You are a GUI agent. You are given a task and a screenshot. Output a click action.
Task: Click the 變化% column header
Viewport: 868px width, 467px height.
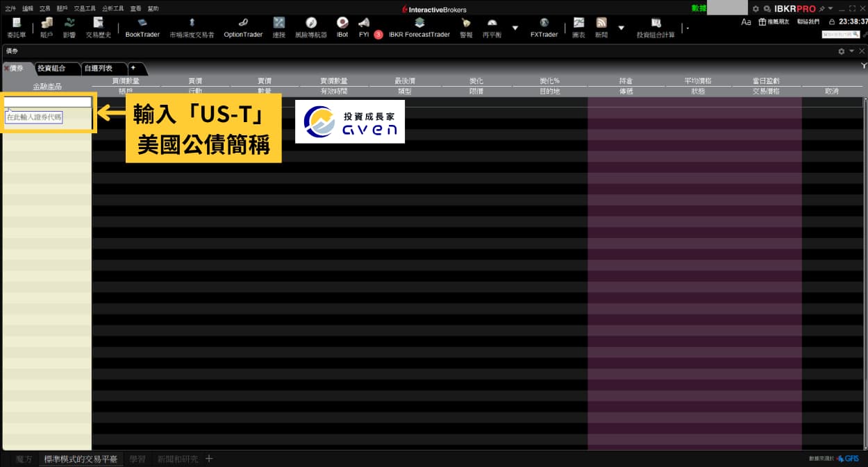tap(549, 81)
